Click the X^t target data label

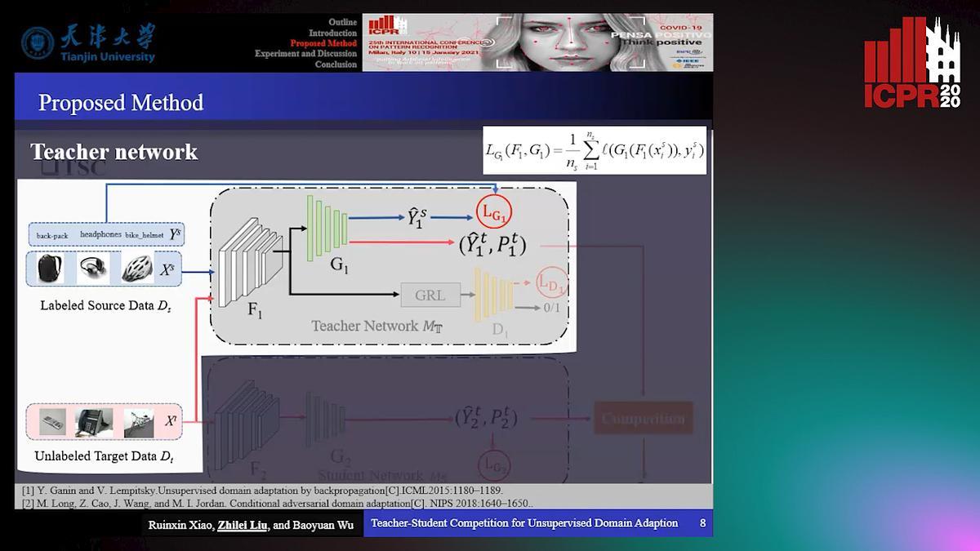170,421
